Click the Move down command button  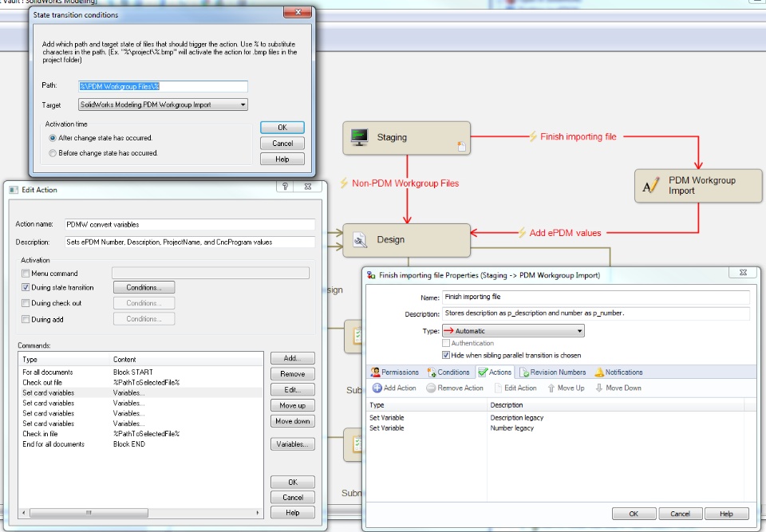tap(293, 421)
